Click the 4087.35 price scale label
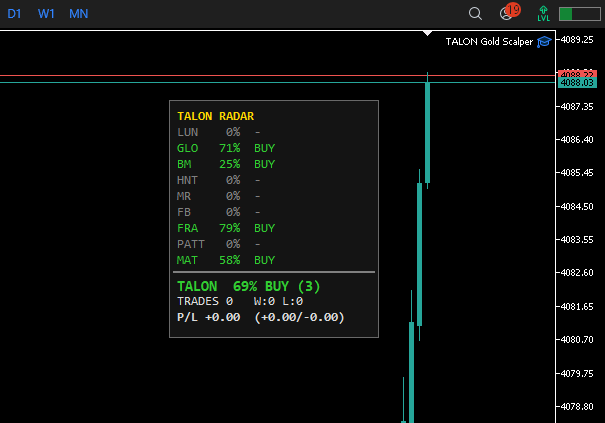 [577, 107]
